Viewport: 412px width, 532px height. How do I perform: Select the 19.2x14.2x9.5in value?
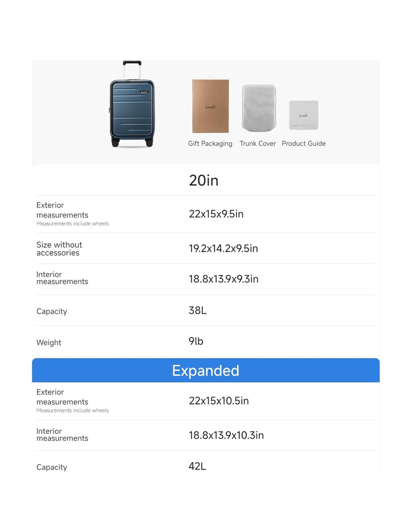point(223,249)
